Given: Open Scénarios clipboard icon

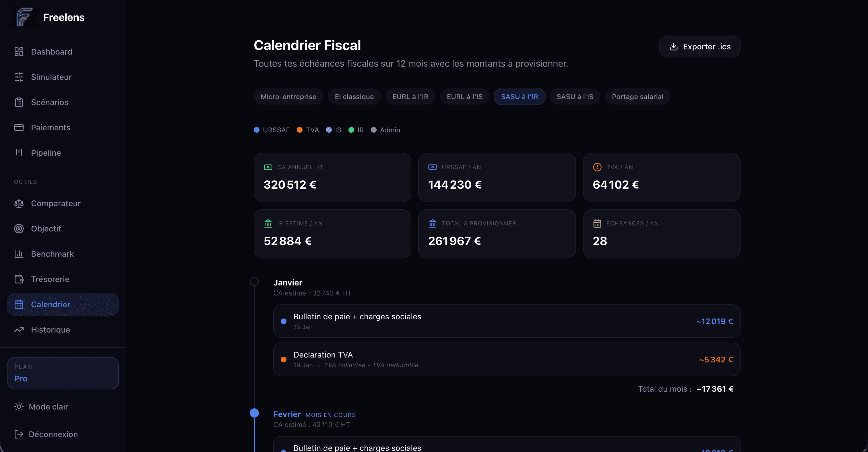Looking at the screenshot, I should [x=19, y=102].
